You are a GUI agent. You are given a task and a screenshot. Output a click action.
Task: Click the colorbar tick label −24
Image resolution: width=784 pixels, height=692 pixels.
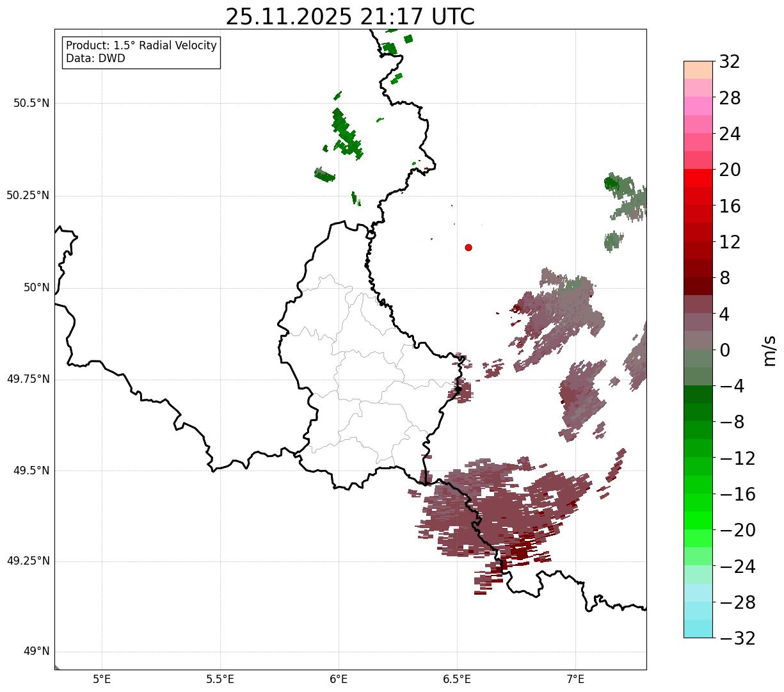pos(737,567)
